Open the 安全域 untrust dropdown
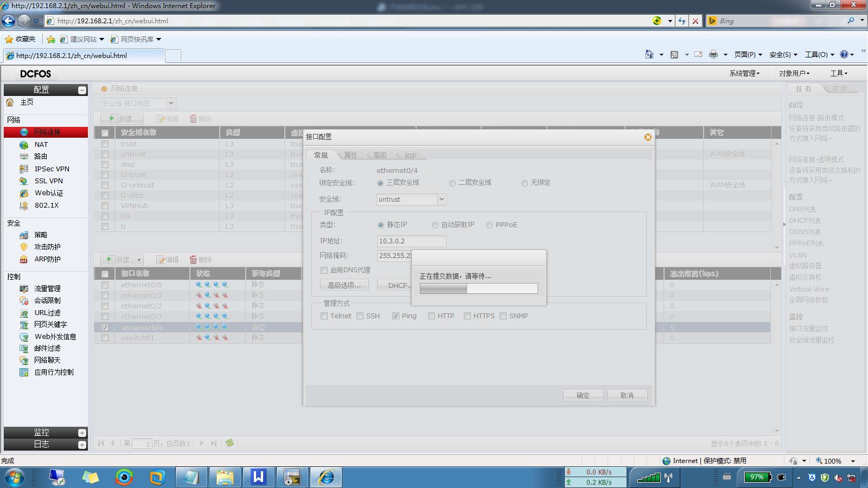This screenshot has width=868, height=488. click(442, 200)
